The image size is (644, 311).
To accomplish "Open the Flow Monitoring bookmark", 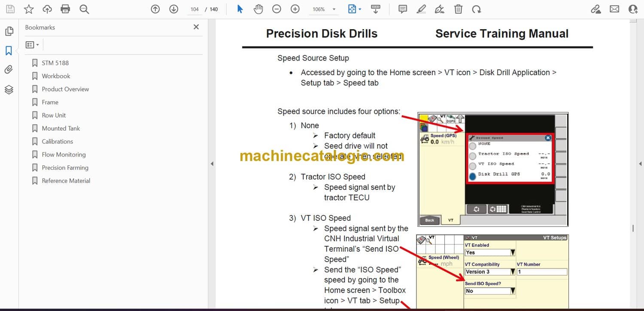I will click(x=64, y=155).
